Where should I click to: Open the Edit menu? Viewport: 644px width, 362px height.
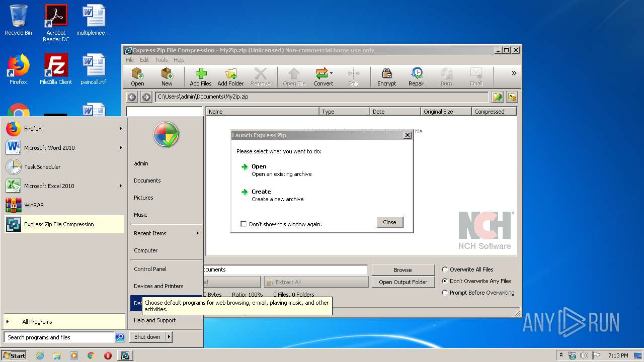tap(144, 60)
